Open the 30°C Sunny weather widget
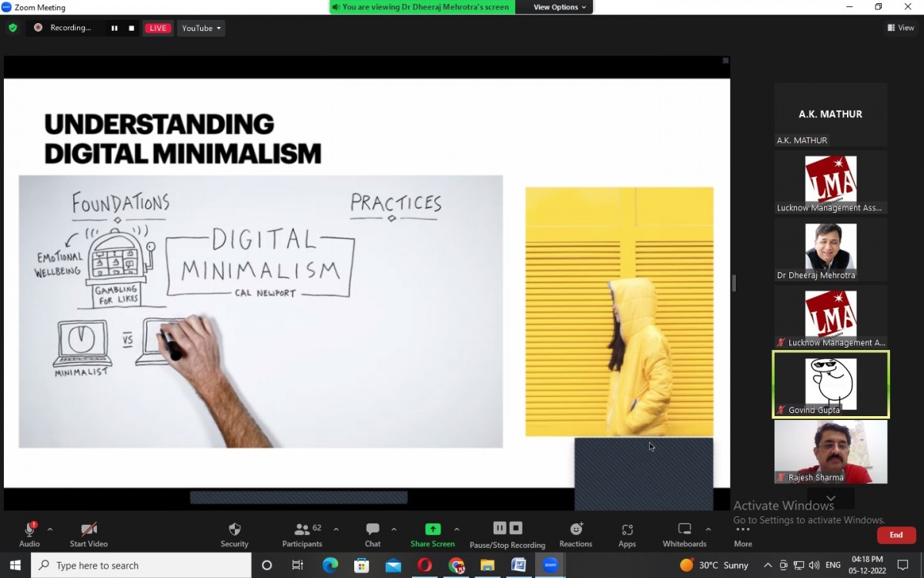Image resolution: width=924 pixels, height=578 pixels. (x=714, y=565)
